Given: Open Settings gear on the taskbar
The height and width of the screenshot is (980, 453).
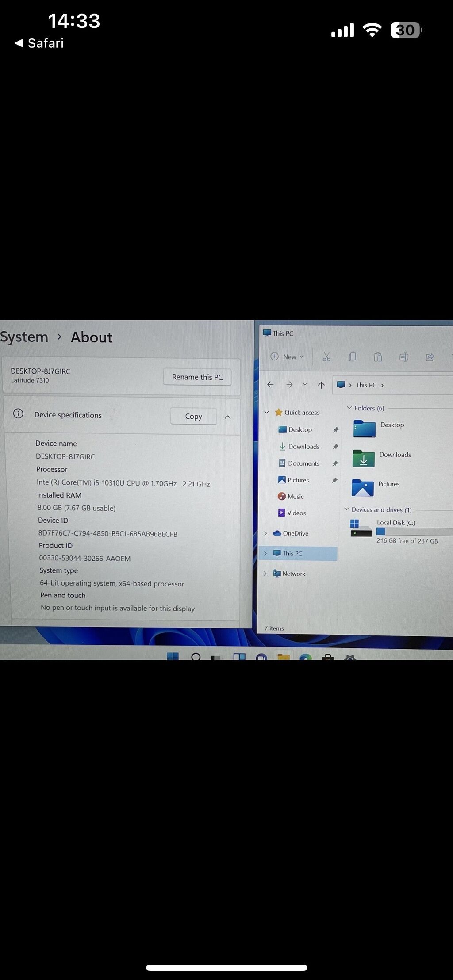Looking at the screenshot, I should pyautogui.click(x=350, y=658).
